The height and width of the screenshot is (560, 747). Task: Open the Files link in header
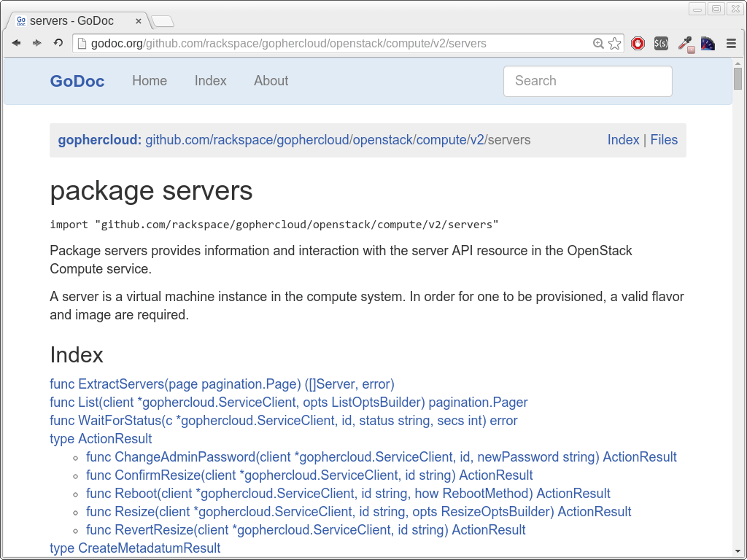[664, 140]
